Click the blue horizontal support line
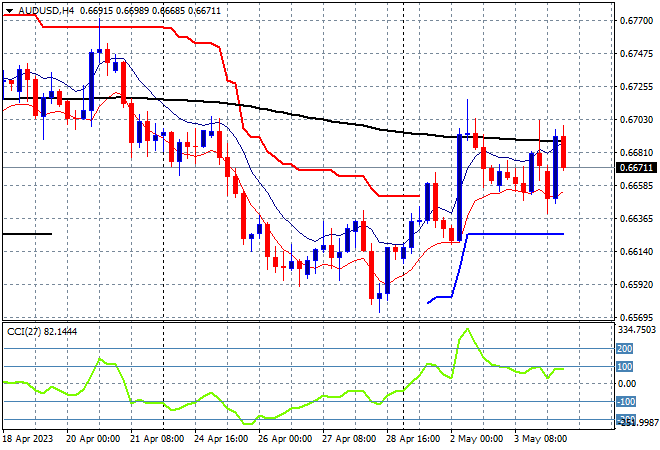660x450 pixels. pyautogui.click(x=516, y=234)
